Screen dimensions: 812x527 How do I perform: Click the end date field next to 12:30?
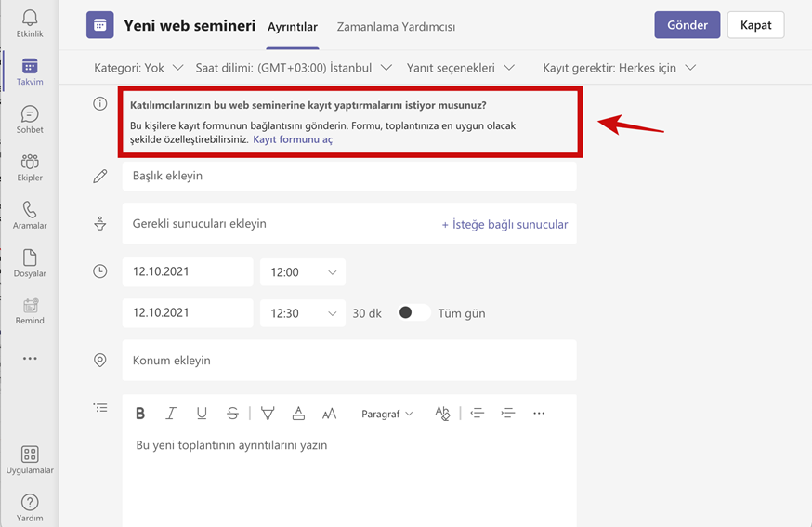tap(188, 312)
